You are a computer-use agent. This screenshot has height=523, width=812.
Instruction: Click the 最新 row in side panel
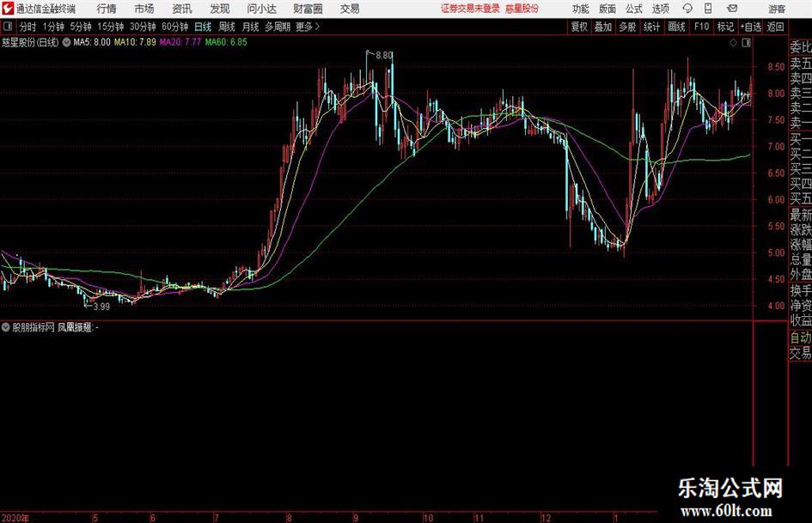click(x=800, y=214)
